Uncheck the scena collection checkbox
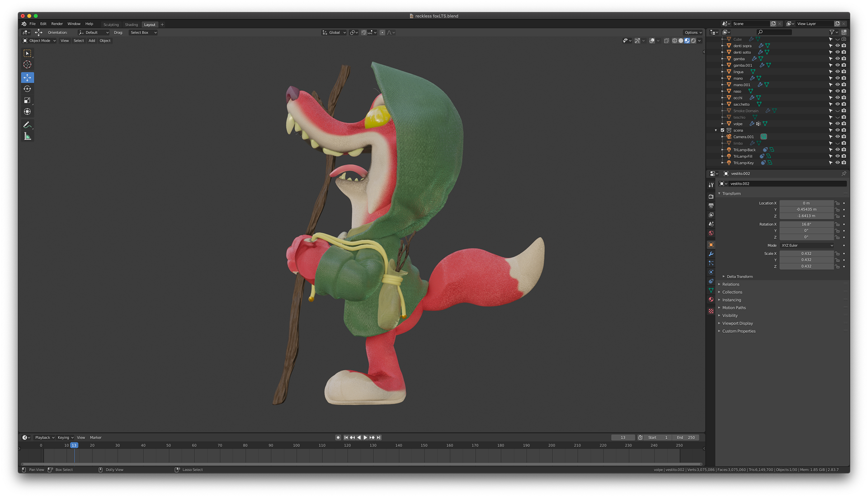Screen dimensions: 868x497 722,130
